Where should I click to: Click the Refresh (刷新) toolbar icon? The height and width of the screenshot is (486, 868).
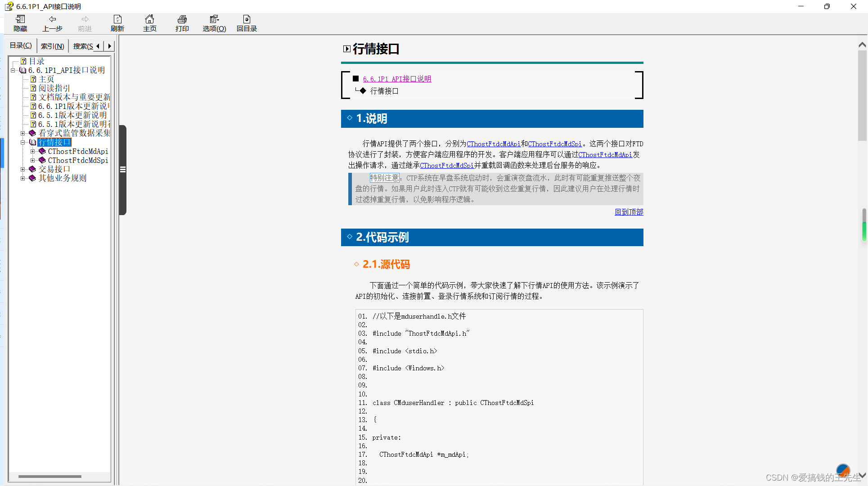[117, 19]
